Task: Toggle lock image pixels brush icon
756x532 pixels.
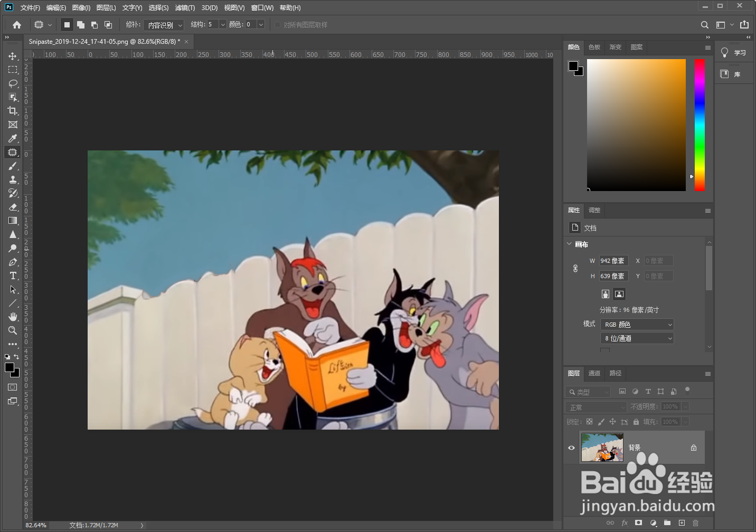Action: click(601, 422)
